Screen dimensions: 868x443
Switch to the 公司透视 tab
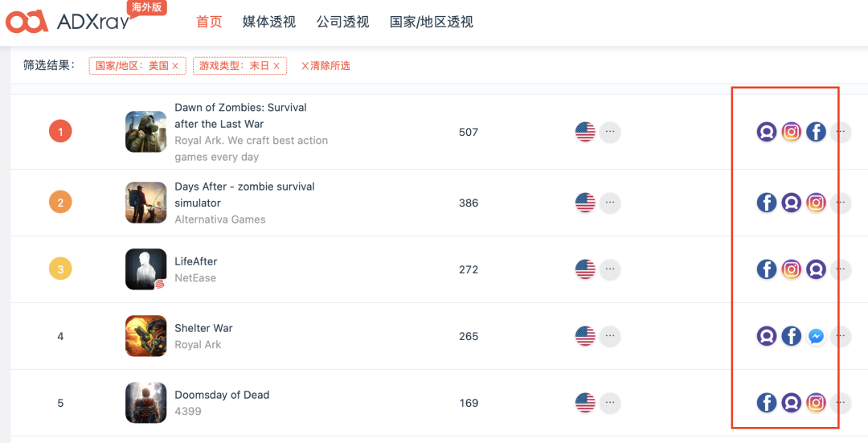pos(342,22)
